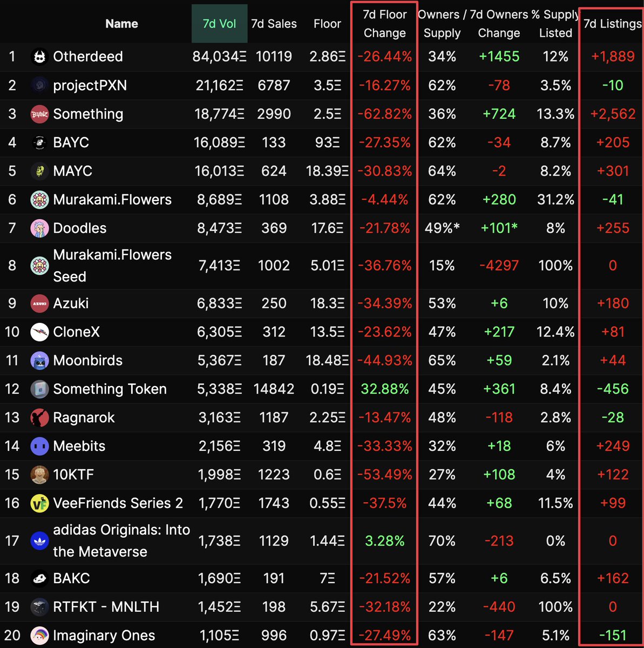Click the Murakami.Flowers Seed icon

(x=39, y=266)
